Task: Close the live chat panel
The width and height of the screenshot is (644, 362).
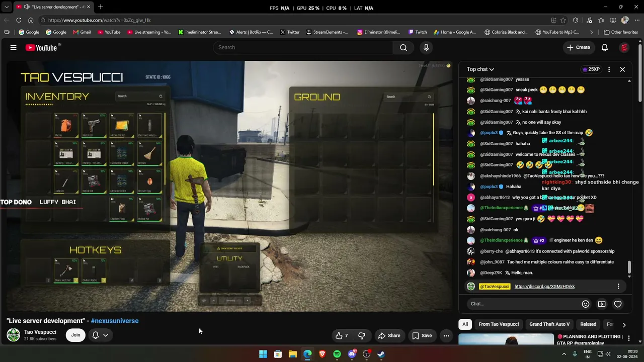Action: coord(622,69)
